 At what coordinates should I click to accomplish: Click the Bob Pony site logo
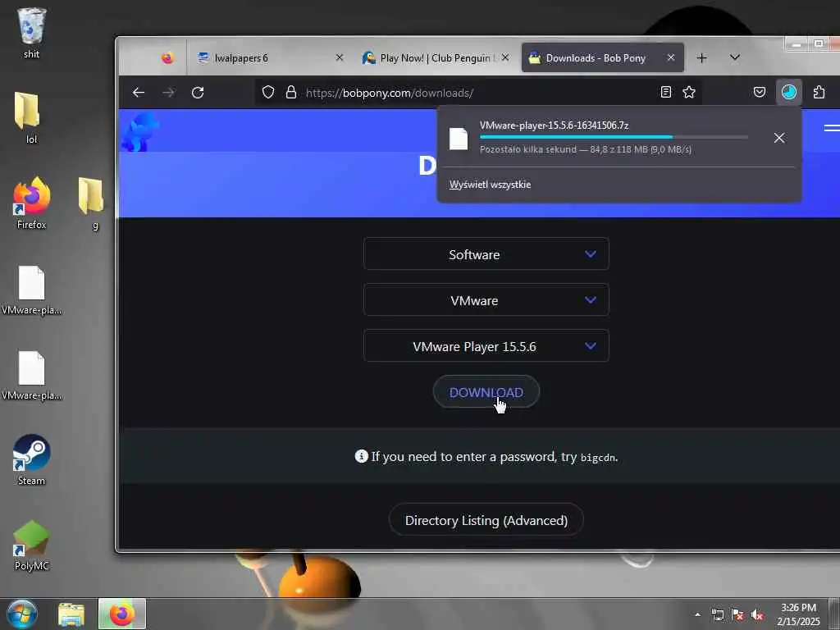[x=139, y=132]
